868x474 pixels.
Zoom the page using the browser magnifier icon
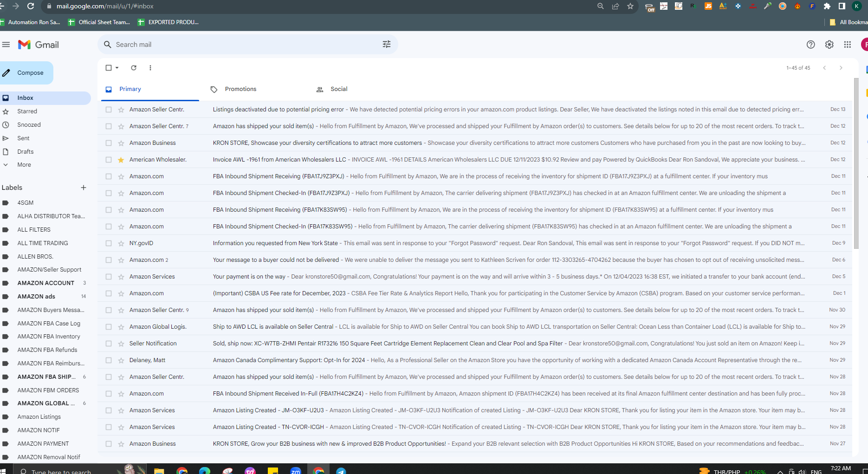[x=600, y=6]
